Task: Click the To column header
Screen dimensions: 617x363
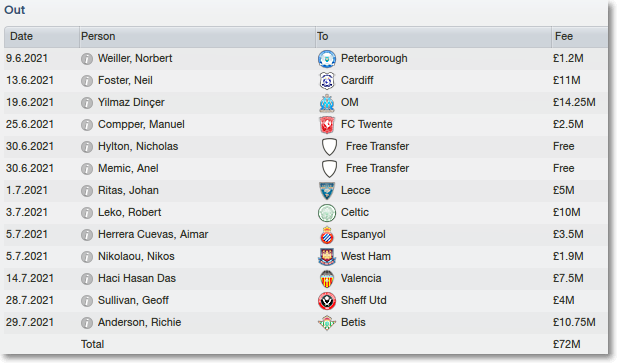Action: (x=433, y=37)
